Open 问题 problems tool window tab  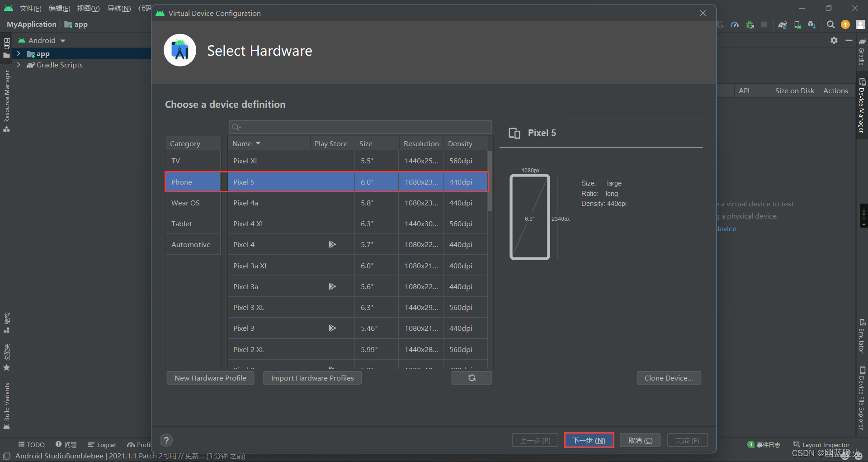click(66, 445)
